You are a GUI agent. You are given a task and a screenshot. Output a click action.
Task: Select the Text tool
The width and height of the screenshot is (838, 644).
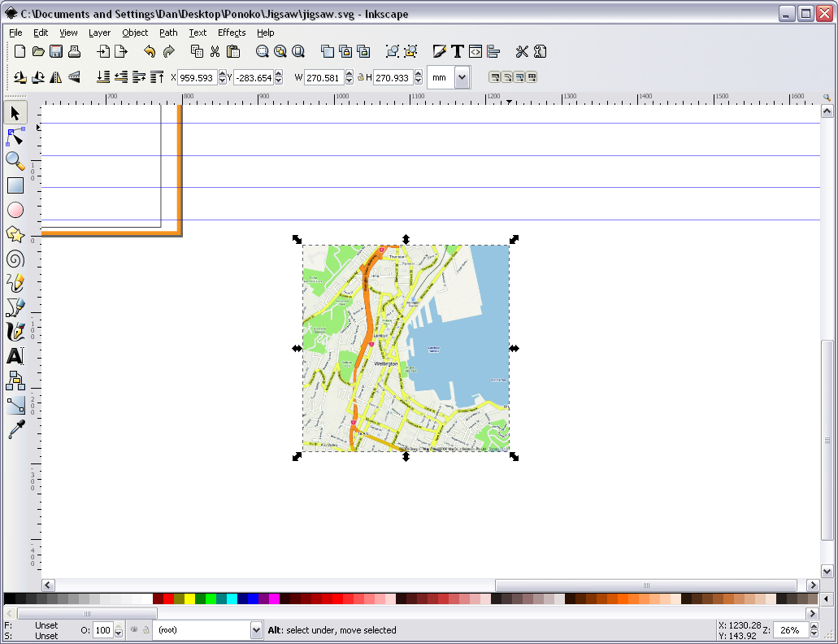point(15,356)
